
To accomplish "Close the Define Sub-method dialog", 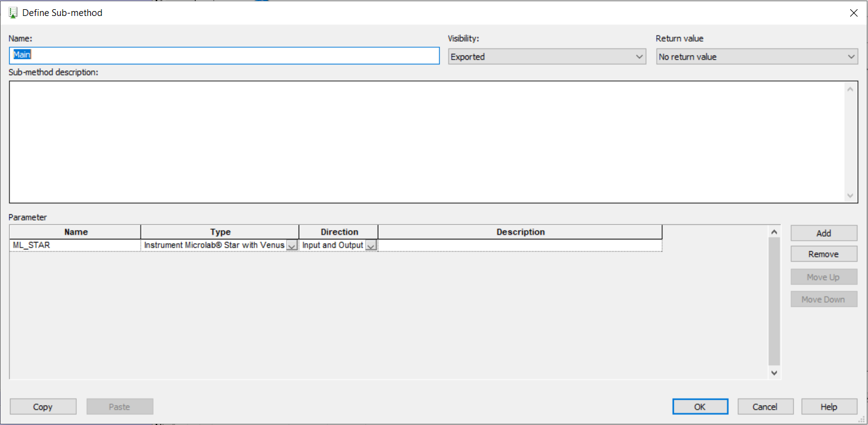I will [854, 12].
